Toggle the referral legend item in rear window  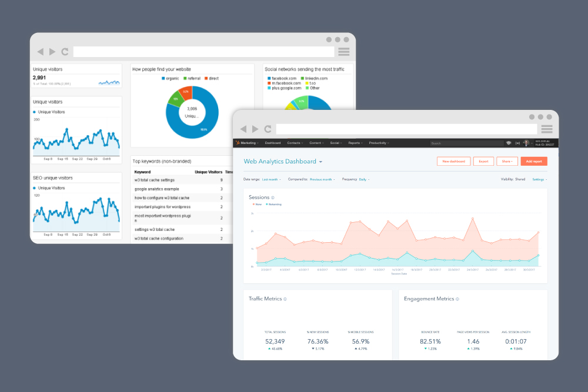(x=192, y=78)
